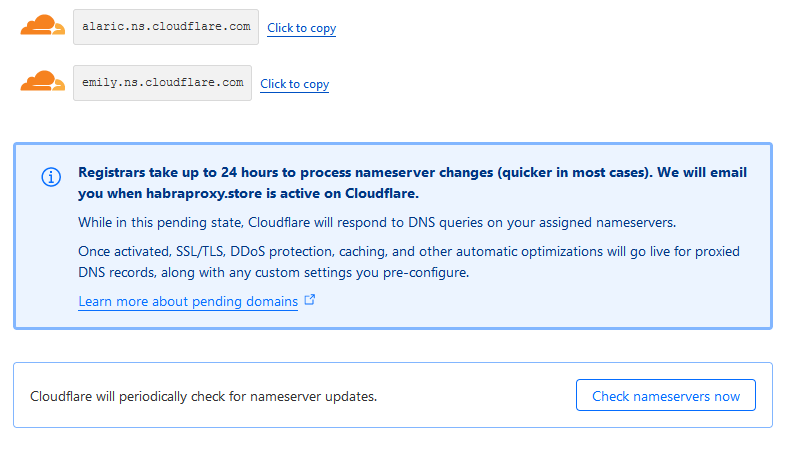Viewport: 792px width, 449px height.
Task: Copy the alaric.ns.cloudflare.com nameserver via its link
Action: [301, 28]
